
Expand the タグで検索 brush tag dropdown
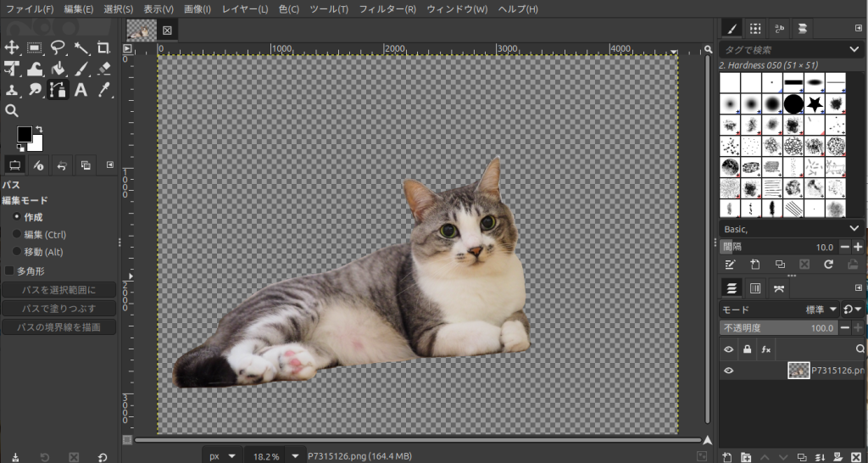[854, 50]
